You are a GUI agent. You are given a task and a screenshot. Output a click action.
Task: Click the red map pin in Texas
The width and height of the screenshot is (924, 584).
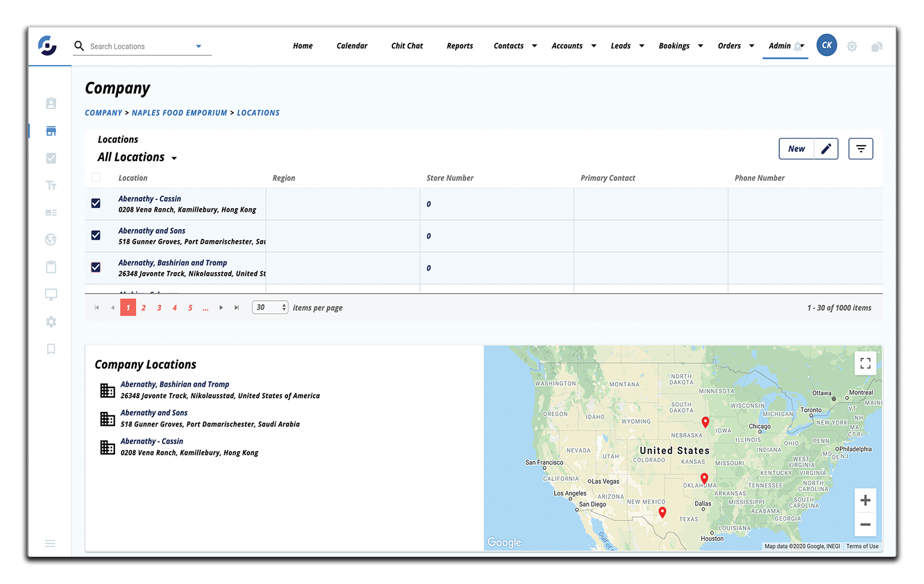pyautogui.click(x=662, y=512)
